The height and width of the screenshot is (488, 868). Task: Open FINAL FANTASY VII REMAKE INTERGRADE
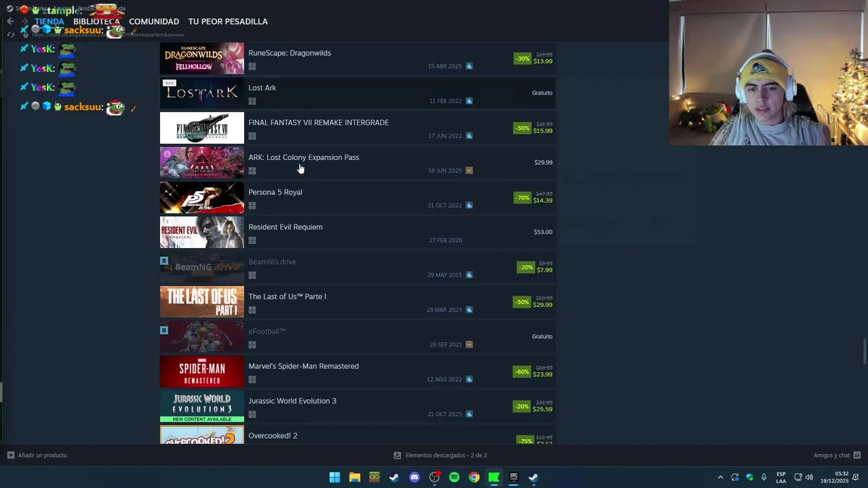click(318, 123)
